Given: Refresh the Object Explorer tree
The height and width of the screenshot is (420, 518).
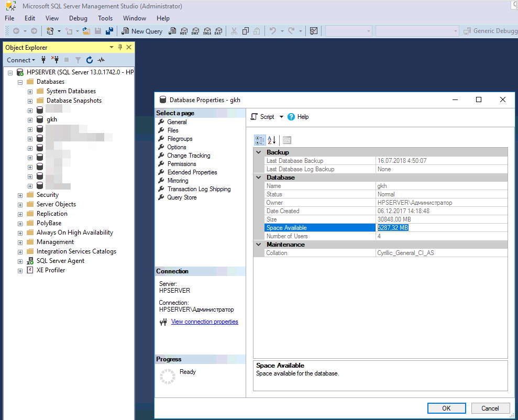Looking at the screenshot, I should pyautogui.click(x=89, y=60).
